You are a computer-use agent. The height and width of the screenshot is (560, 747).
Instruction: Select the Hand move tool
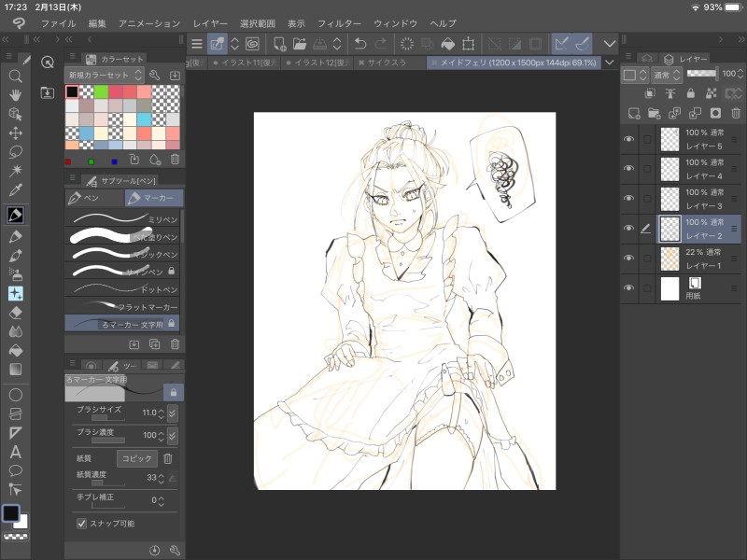click(15, 95)
